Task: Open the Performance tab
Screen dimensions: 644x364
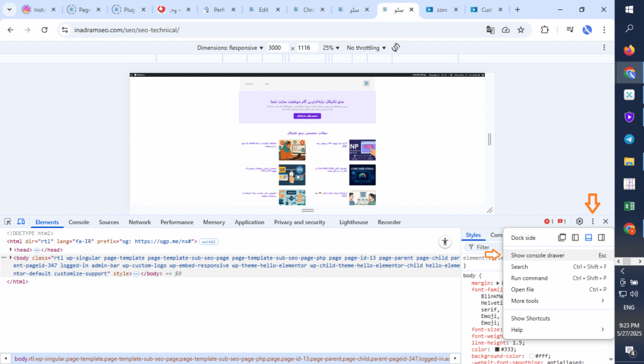Action: [177, 222]
